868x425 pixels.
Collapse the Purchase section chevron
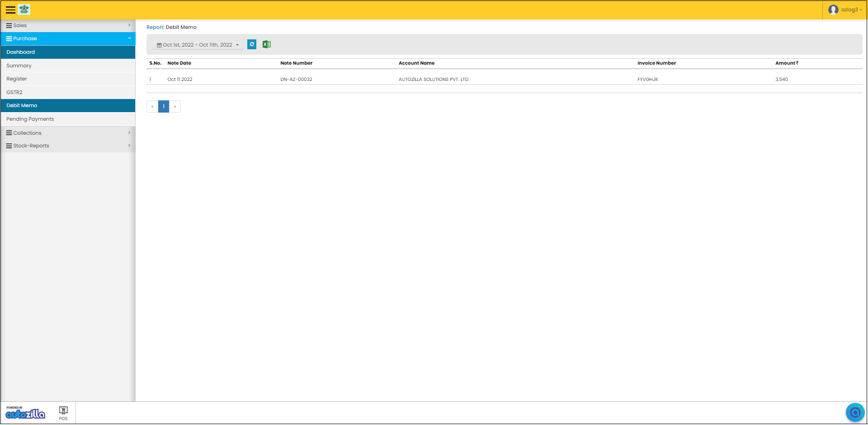(x=129, y=38)
